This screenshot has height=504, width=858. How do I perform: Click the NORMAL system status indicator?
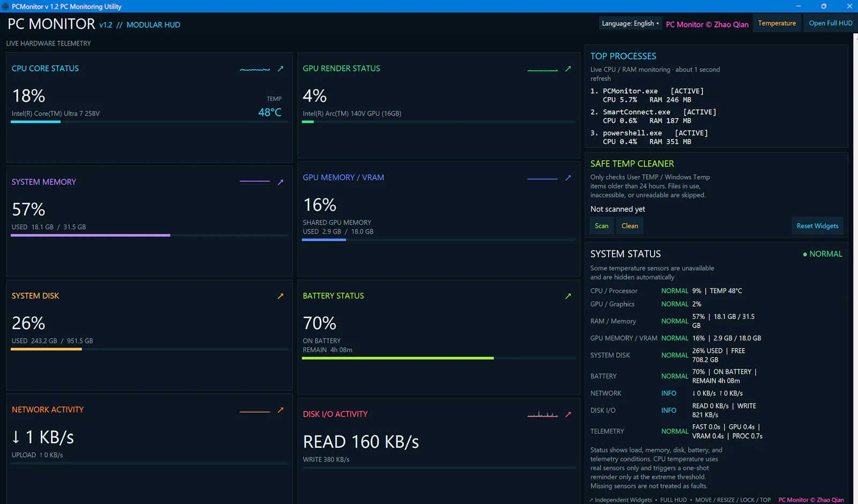point(823,254)
